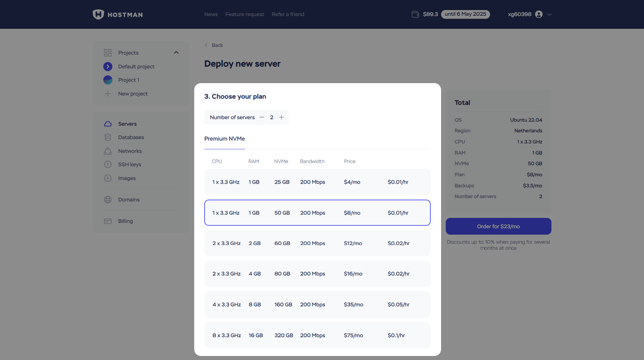
Task: Click the $0.05/hr price cell
Action: pyautogui.click(x=398, y=304)
